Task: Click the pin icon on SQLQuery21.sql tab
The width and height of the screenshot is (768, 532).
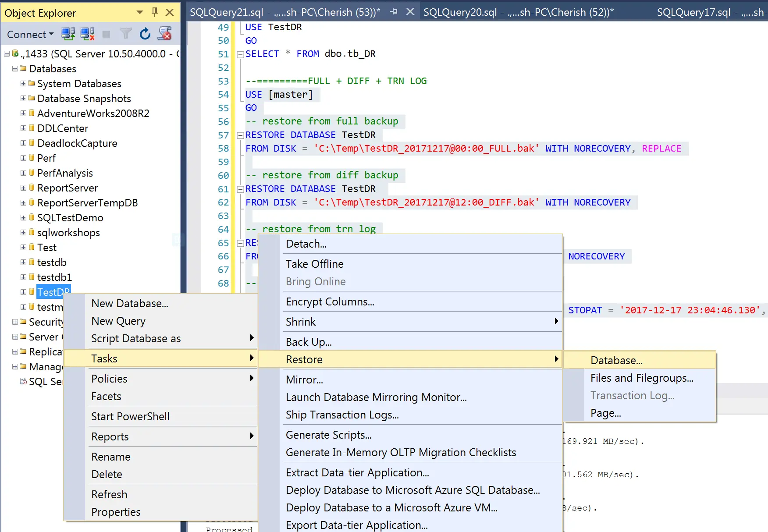Action: (x=394, y=12)
